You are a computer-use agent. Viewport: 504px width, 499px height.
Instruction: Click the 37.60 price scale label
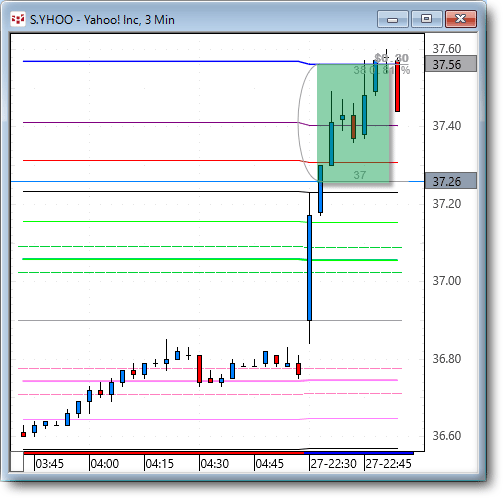pos(447,49)
